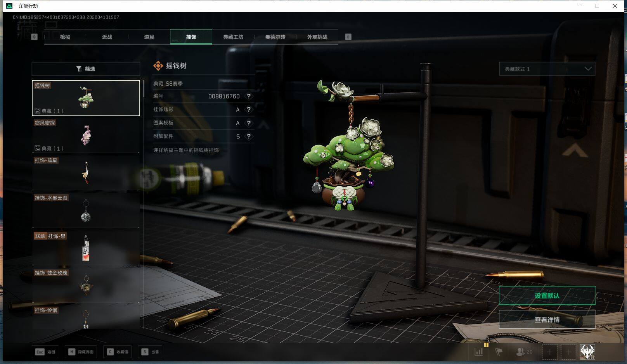Select the 窃风密探 charm thumbnail

click(86, 135)
